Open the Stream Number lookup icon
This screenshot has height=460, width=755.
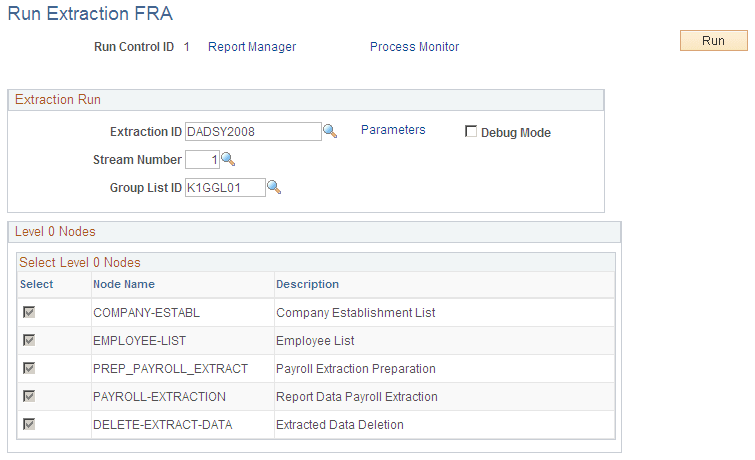pyautogui.click(x=228, y=159)
